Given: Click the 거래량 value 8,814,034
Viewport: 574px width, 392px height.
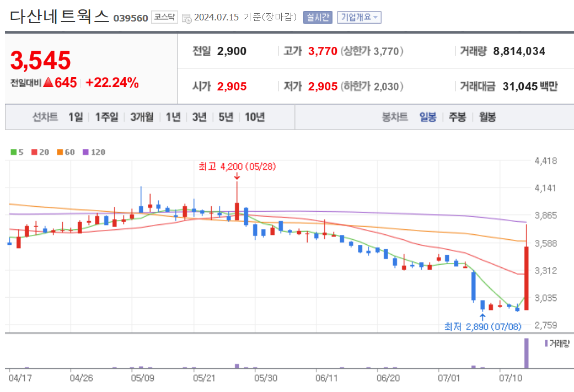Looking at the screenshot, I should click(x=519, y=51).
